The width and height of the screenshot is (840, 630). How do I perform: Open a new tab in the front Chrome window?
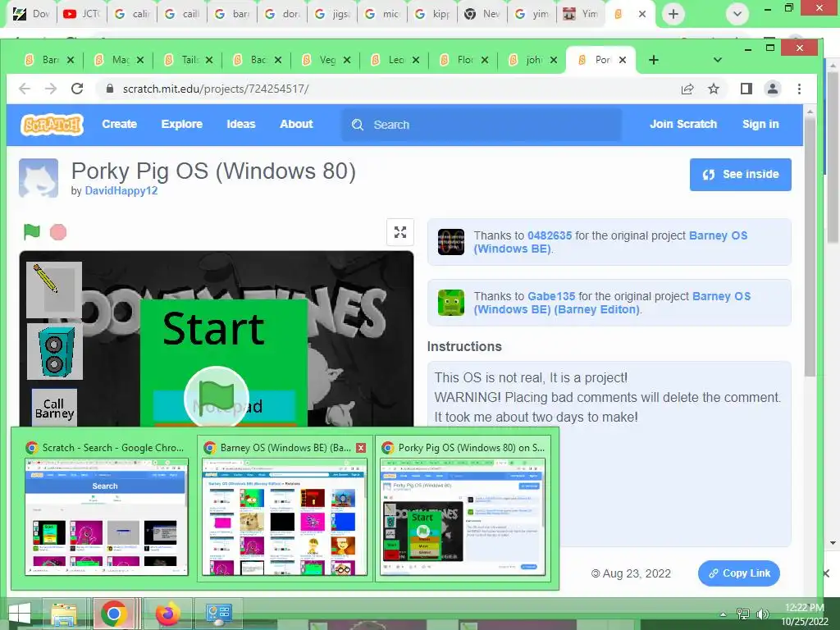(654, 60)
